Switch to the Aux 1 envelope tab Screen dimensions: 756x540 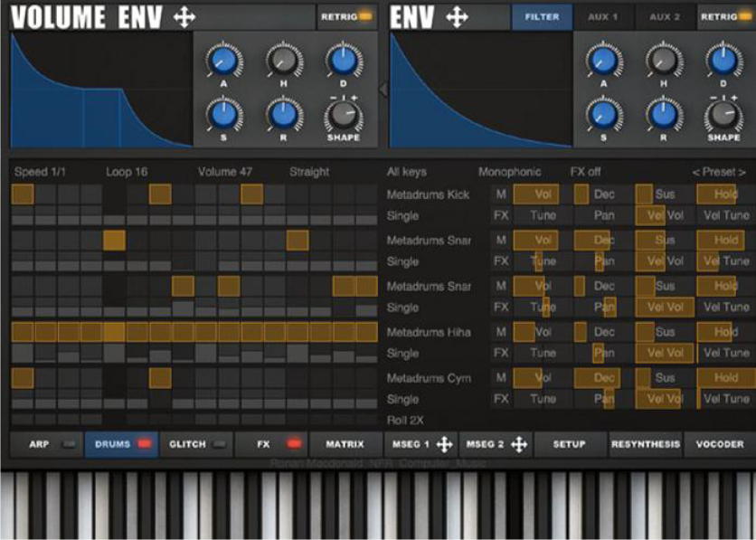coord(601,16)
